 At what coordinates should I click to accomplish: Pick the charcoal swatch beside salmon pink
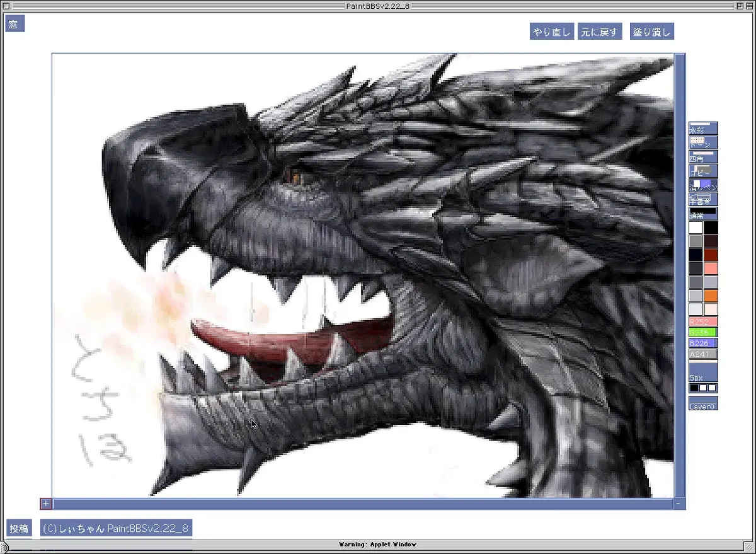[x=696, y=268]
